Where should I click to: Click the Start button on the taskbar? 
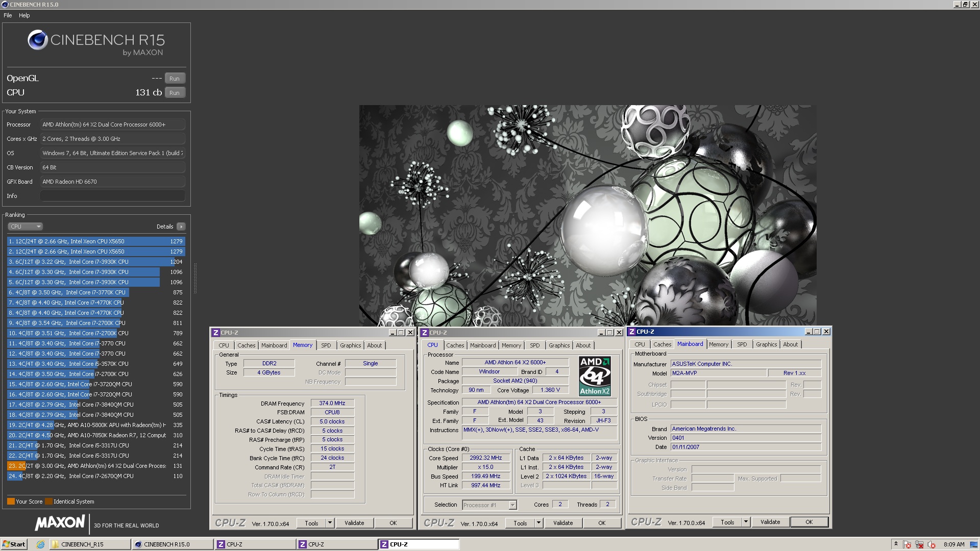[14, 544]
